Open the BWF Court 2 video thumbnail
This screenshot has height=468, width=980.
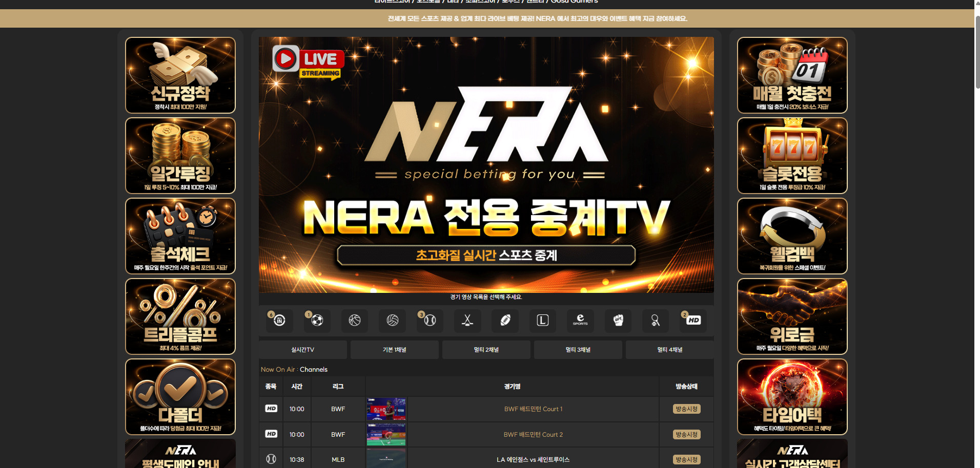click(386, 435)
